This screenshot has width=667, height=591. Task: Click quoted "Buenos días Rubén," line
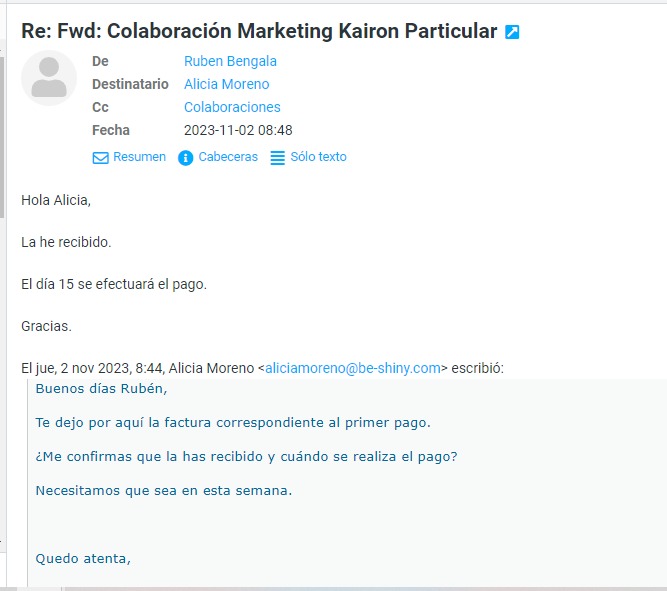click(101, 388)
